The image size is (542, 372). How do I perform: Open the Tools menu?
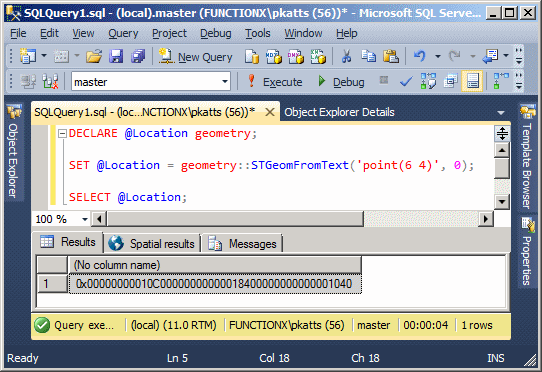(x=258, y=33)
